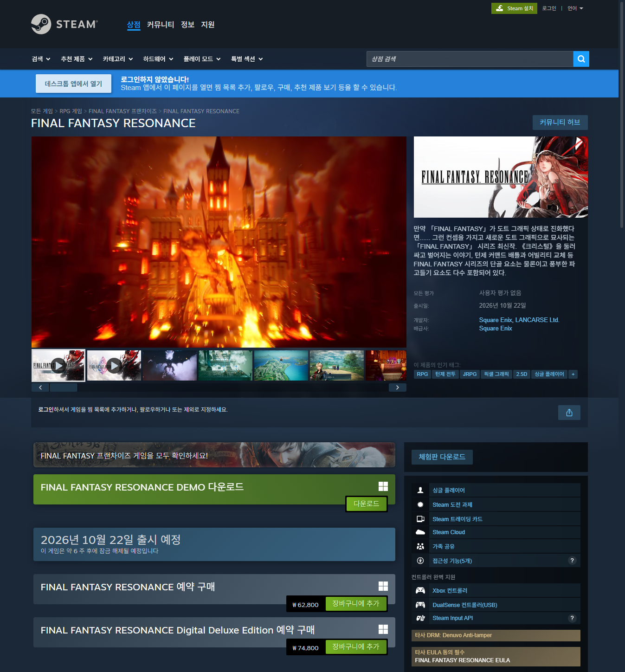Click the Windows icon on the DEMO 다운로드 row

click(x=383, y=486)
